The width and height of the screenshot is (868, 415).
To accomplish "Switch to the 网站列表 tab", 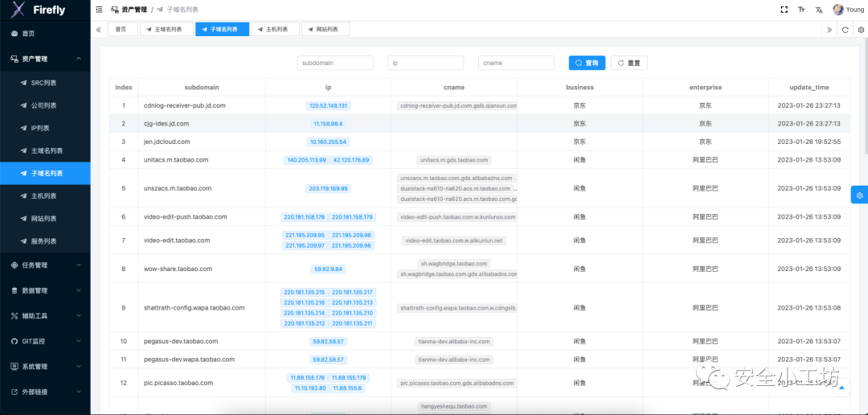I will [x=325, y=30].
